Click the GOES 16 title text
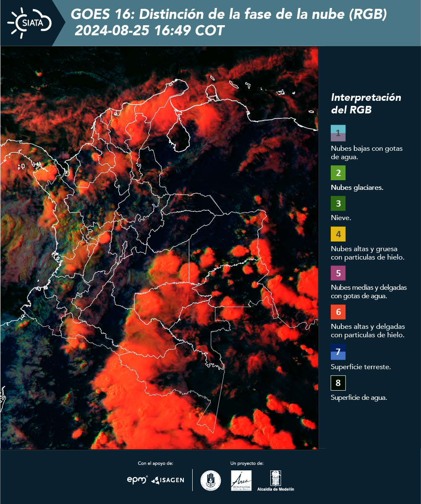This screenshot has width=421, height=504. pos(229,15)
